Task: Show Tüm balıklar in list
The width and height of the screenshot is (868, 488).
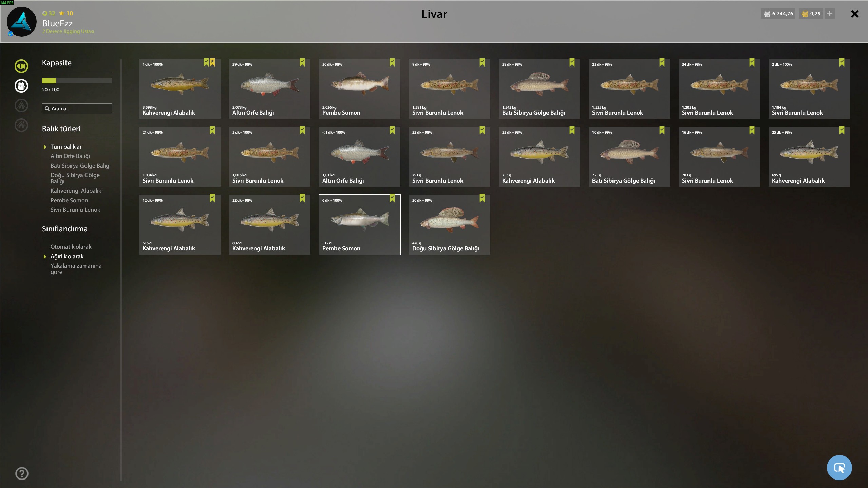Action: tap(66, 147)
